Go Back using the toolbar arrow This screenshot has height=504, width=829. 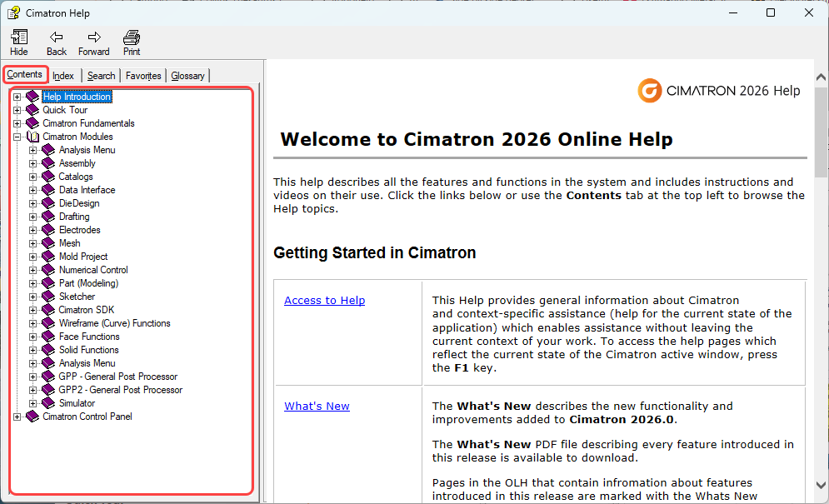pyautogui.click(x=56, y=37)
